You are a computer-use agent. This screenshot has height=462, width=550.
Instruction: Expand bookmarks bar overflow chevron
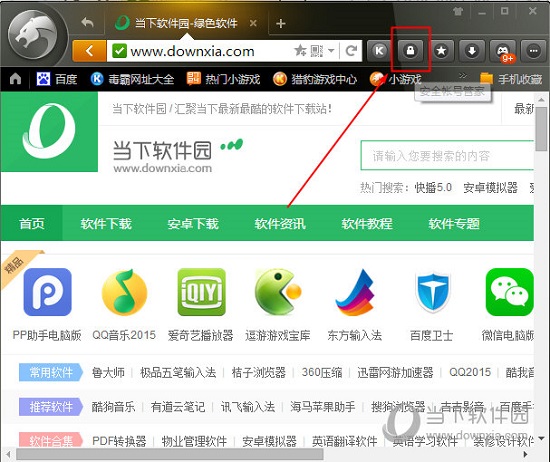coord(463,75)
